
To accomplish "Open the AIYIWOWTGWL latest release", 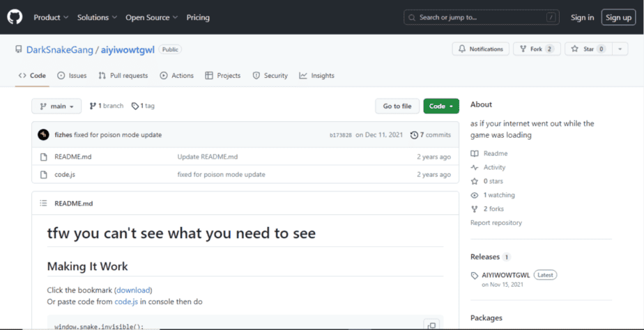I will 506,275.
